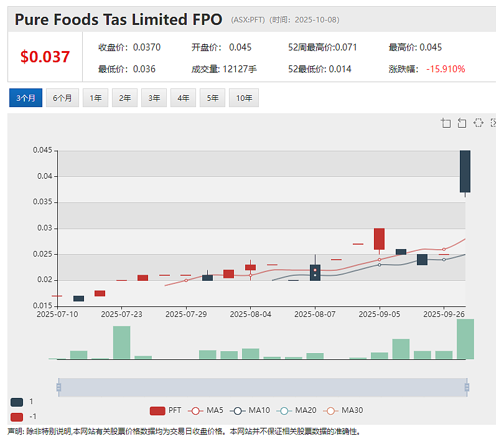
Task: Activate the area zoom tool icon
Action: pos(446,123)
